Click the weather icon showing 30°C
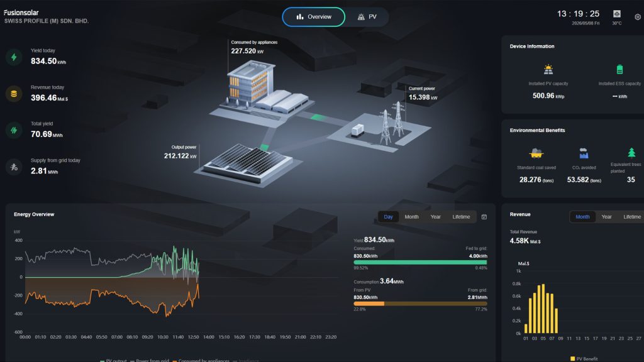 tap(616, 14)
